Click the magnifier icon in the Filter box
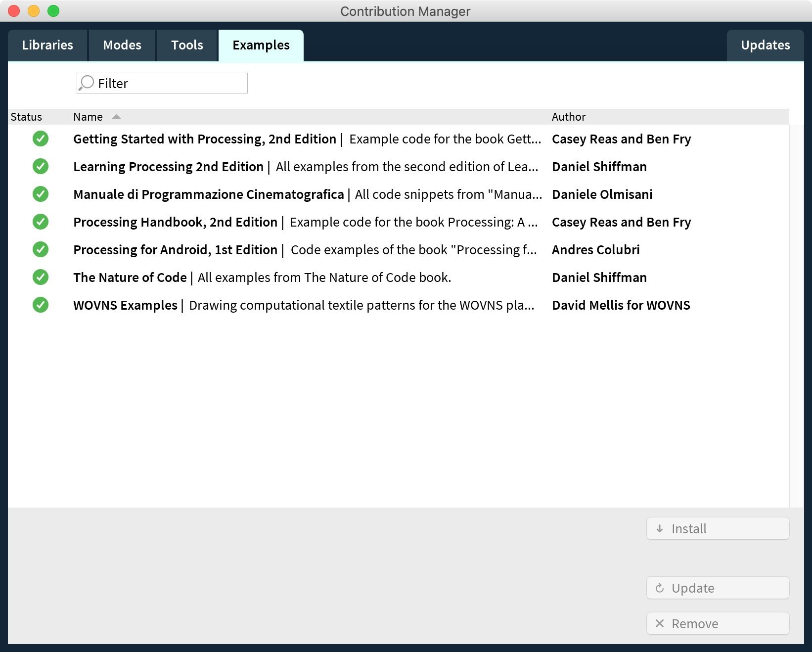812x652 pixels. pos(87,83)
